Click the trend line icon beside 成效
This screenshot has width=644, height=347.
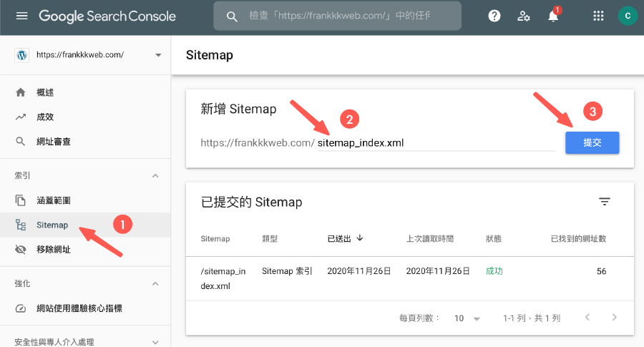[x=21, y=117]
